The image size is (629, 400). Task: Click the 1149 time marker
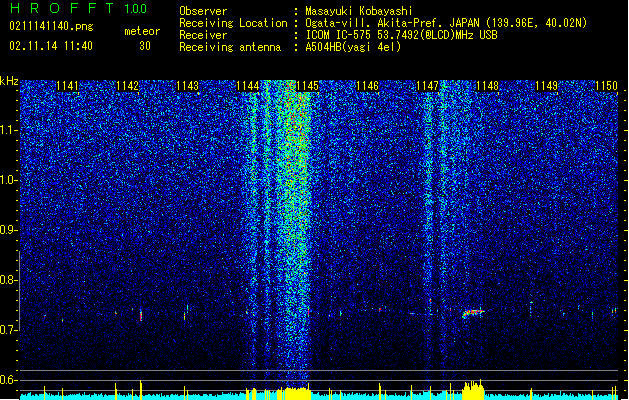[x=547, y=86]
